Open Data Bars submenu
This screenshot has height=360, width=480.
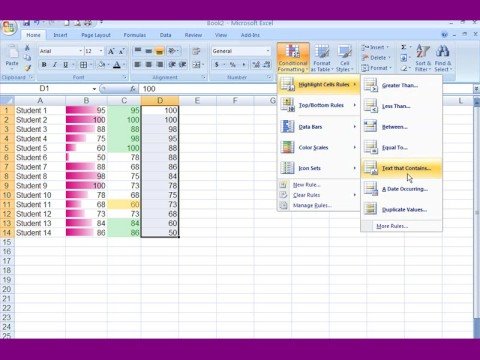pyautogui.click(x=319, y=127)
